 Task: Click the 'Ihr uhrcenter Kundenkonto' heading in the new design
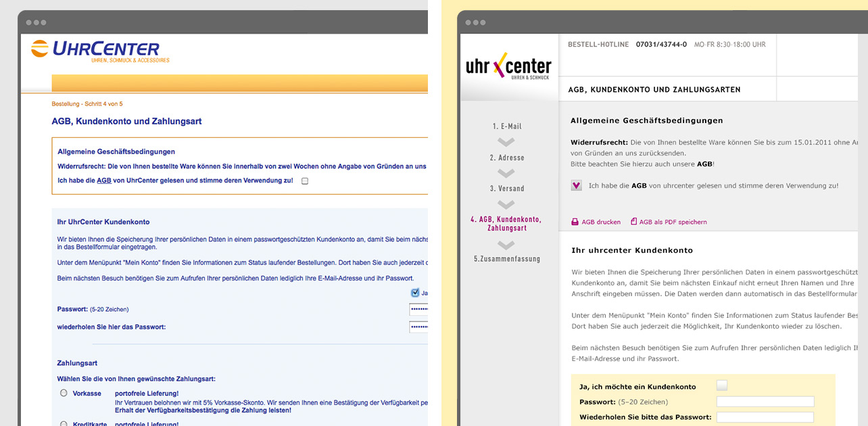(x=632, y=250)
